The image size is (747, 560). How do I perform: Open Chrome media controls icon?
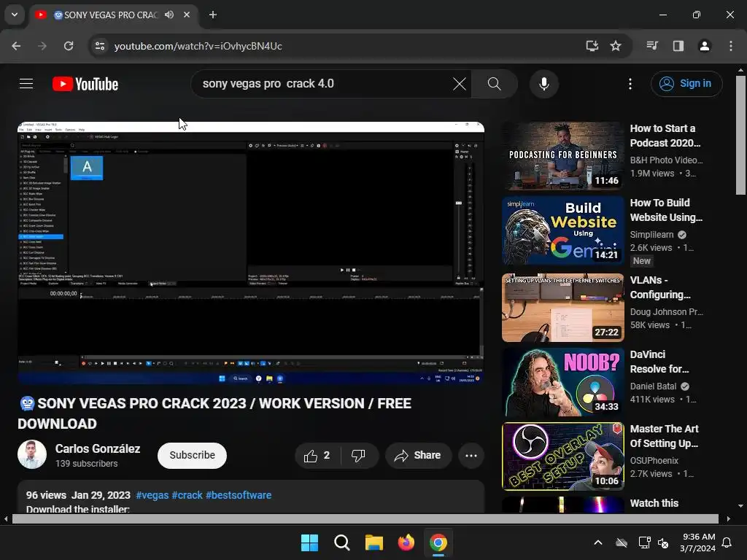coord(652,46)
